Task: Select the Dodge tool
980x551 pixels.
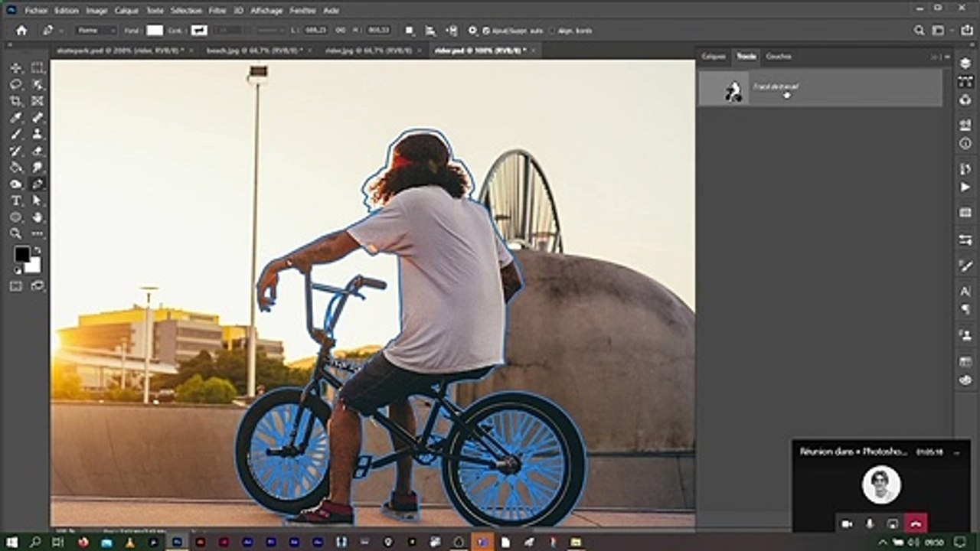Action: tap(16, 184)
